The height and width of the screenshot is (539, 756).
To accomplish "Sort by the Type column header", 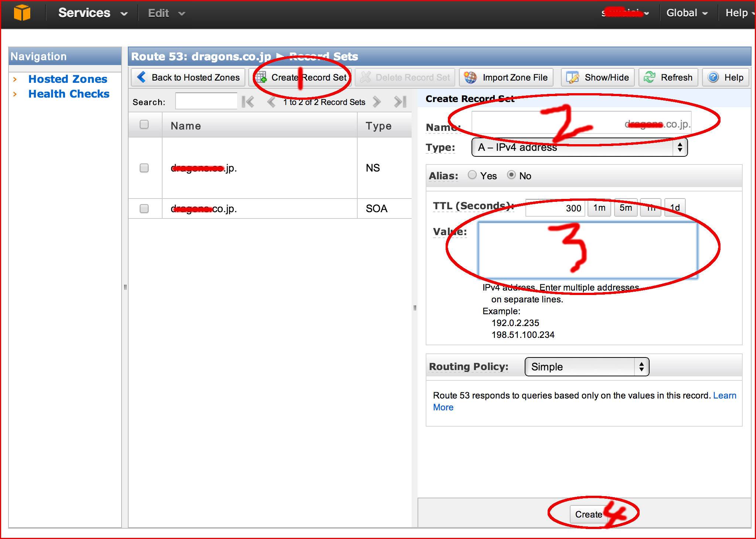I will coord(384,126).
